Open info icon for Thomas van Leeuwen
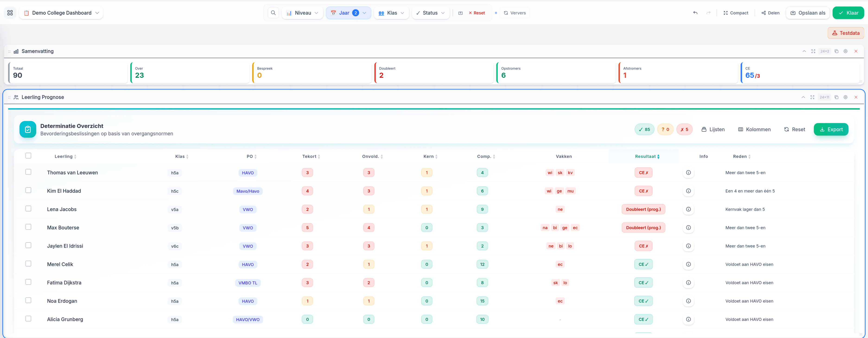This screenshot has width=868, height=338. (x=688, y=173)
